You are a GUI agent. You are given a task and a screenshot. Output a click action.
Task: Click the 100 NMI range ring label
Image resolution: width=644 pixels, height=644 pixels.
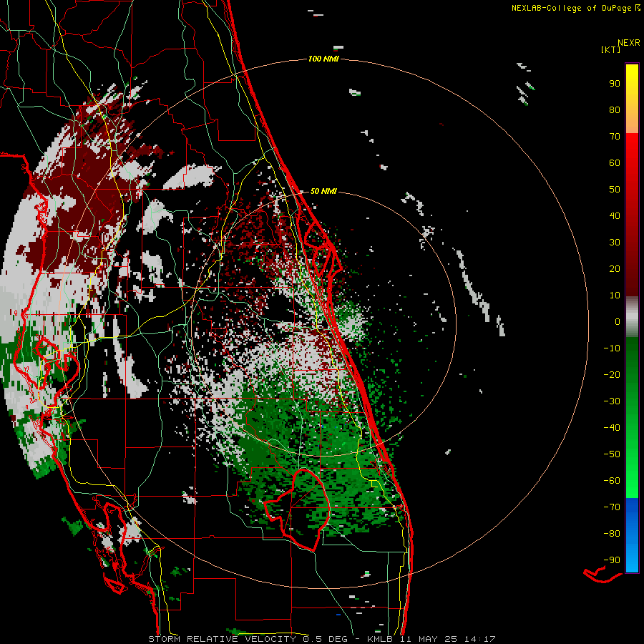(x=323, y=59)
